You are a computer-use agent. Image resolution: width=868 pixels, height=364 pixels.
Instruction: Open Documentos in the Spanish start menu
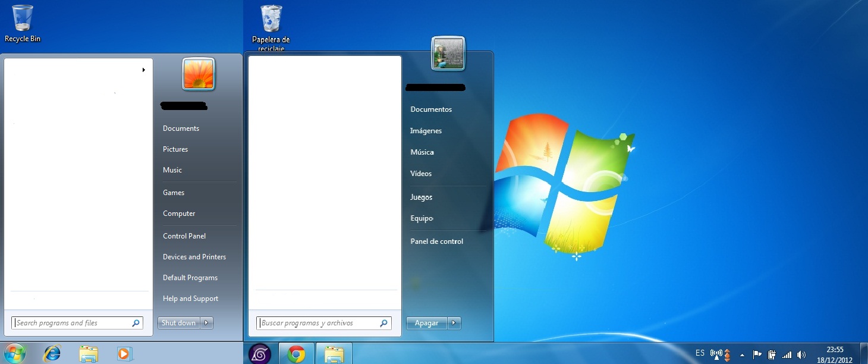(x=431, y=109)
